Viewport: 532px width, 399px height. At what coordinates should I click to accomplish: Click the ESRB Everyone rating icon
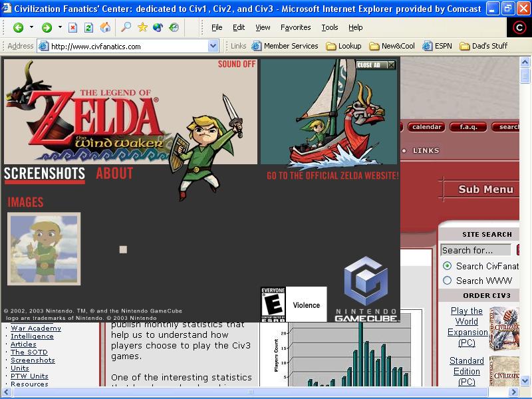(x=273, y=305)
